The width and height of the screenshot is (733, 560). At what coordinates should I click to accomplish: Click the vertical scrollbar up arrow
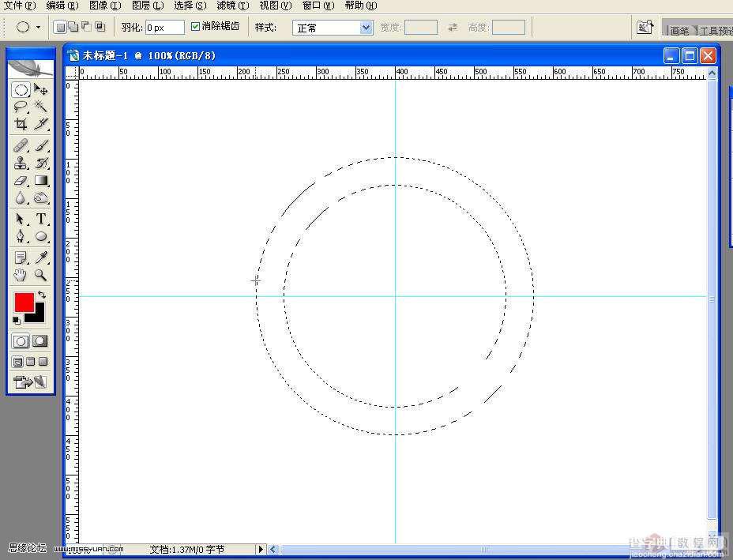(712, 73)
